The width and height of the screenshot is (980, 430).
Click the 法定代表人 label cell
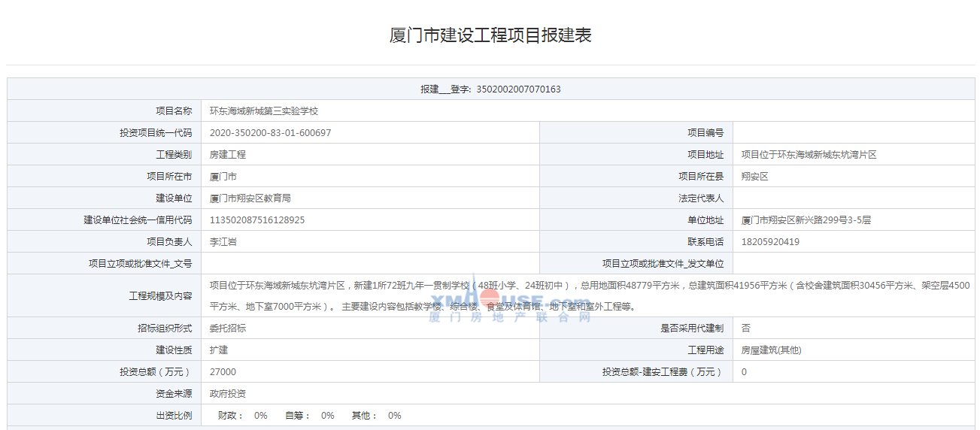700,198
